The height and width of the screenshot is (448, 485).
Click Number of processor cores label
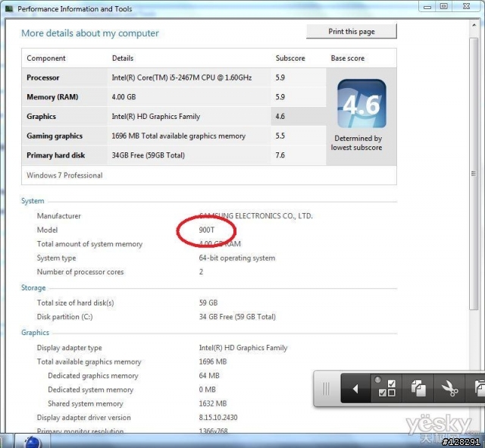[x=80, y=272]
